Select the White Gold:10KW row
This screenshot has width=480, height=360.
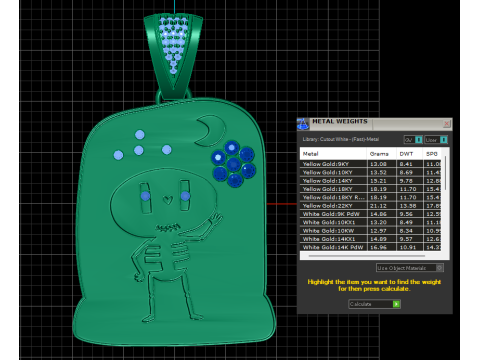(x=370, y=231)
